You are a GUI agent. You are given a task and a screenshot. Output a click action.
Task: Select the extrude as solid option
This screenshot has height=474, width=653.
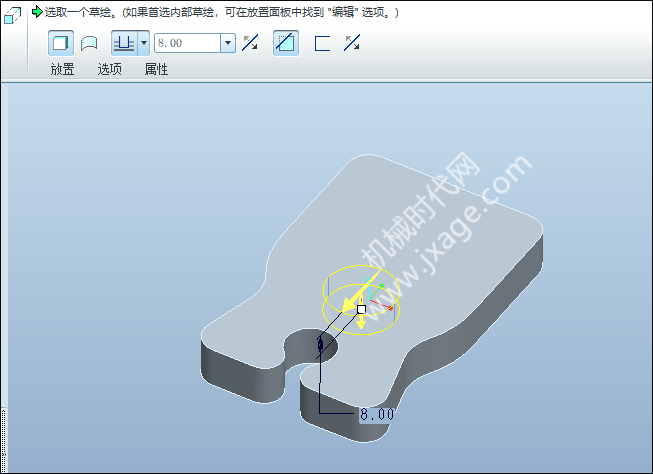[x=61, y=43]
